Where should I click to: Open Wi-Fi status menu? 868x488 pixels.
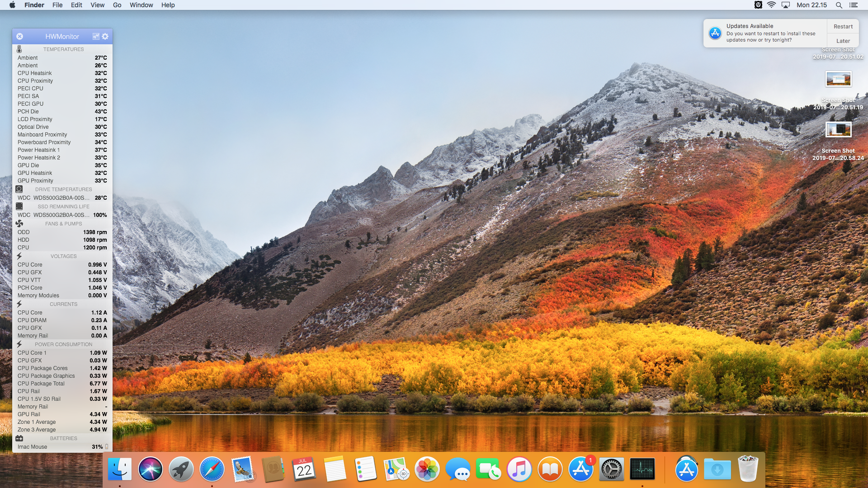[x=772, y=5]
